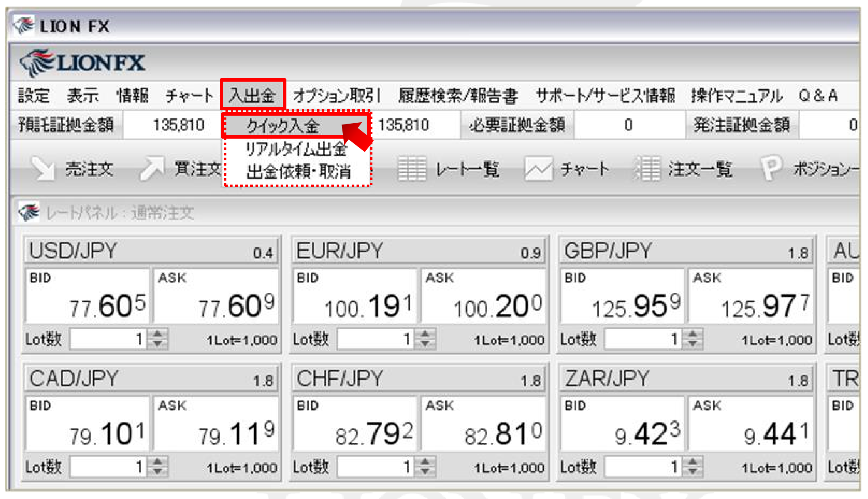Open the position list P icon
Viewport: 868px width, 499px height.
click(x=770, y=168)
